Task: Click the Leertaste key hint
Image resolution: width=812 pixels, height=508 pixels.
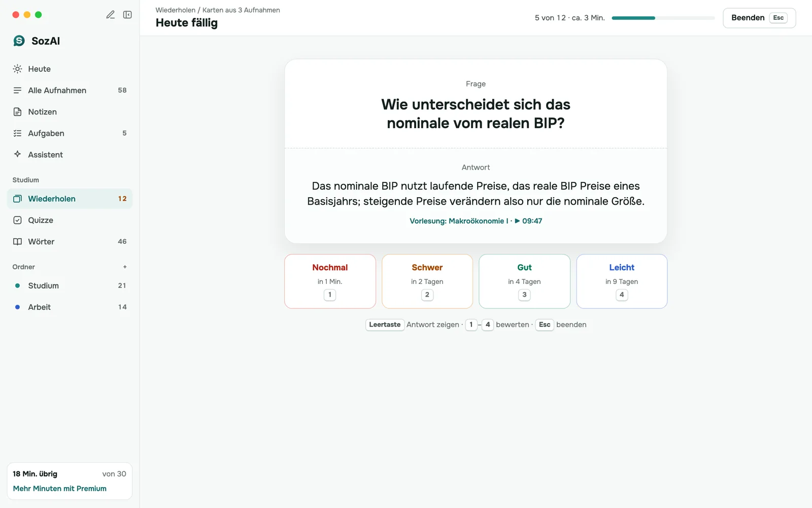Action: 385,325
